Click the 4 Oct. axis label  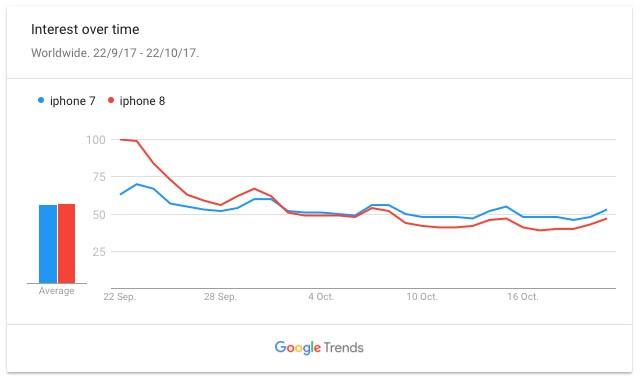tap(321, 297)
